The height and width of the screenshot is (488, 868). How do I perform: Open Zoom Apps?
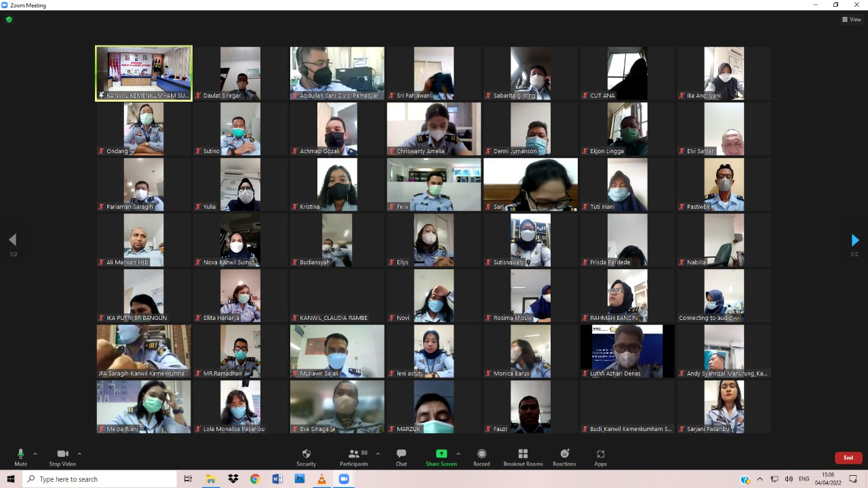(600, 457)
